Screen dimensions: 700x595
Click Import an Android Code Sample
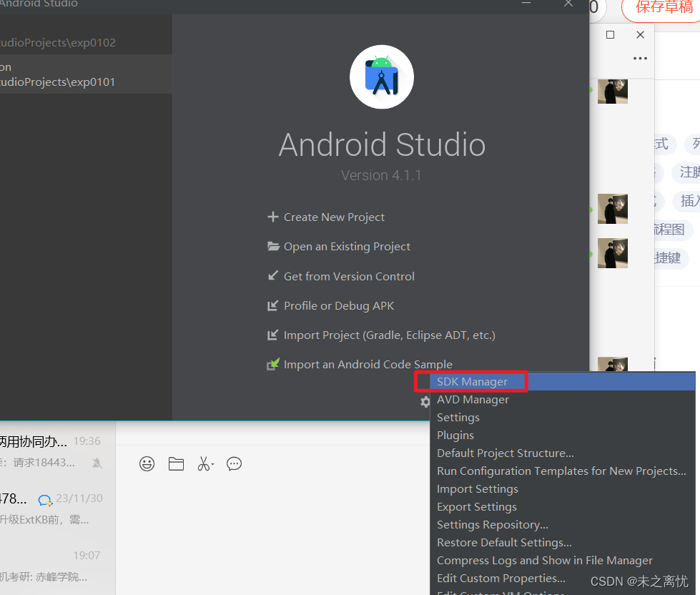(x=368, y=364)
